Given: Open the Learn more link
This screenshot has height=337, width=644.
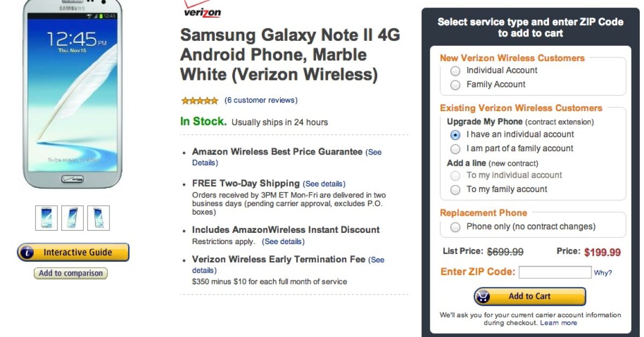Looking at the screenshot, I should [559, 323].
